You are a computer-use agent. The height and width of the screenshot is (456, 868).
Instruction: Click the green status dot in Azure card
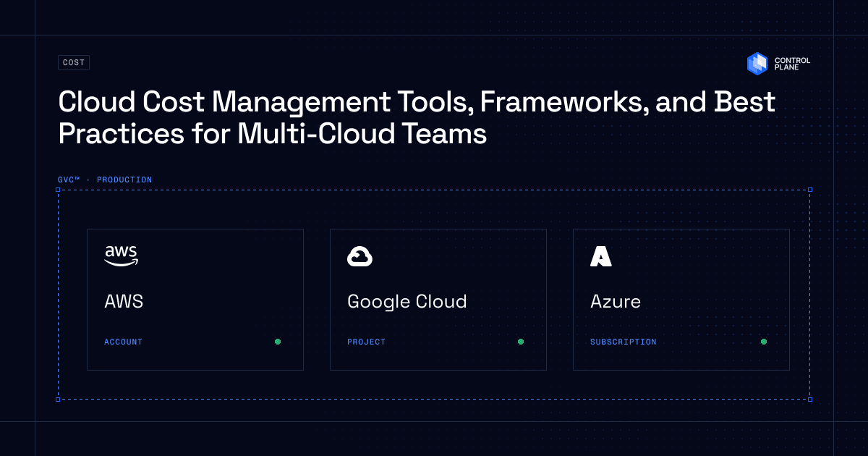click(x=764, y=342)
